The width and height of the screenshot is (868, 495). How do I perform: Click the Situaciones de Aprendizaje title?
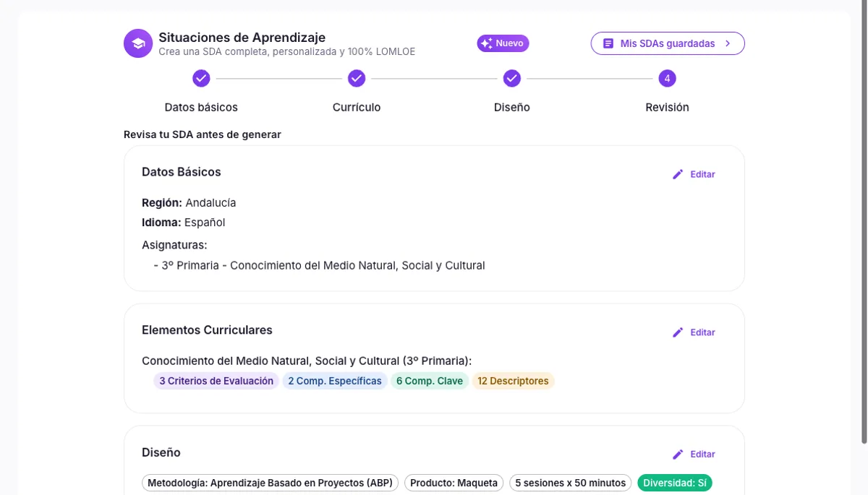pos(242,37)
